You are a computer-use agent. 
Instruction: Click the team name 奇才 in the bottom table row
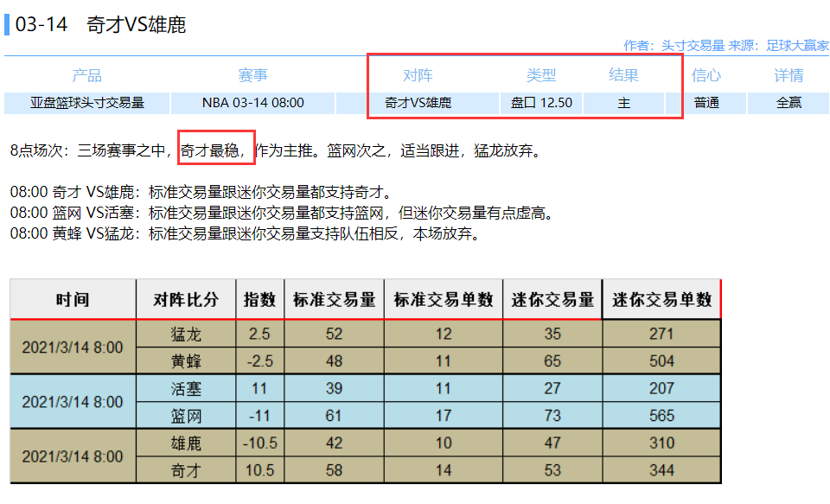coord(186,470)
